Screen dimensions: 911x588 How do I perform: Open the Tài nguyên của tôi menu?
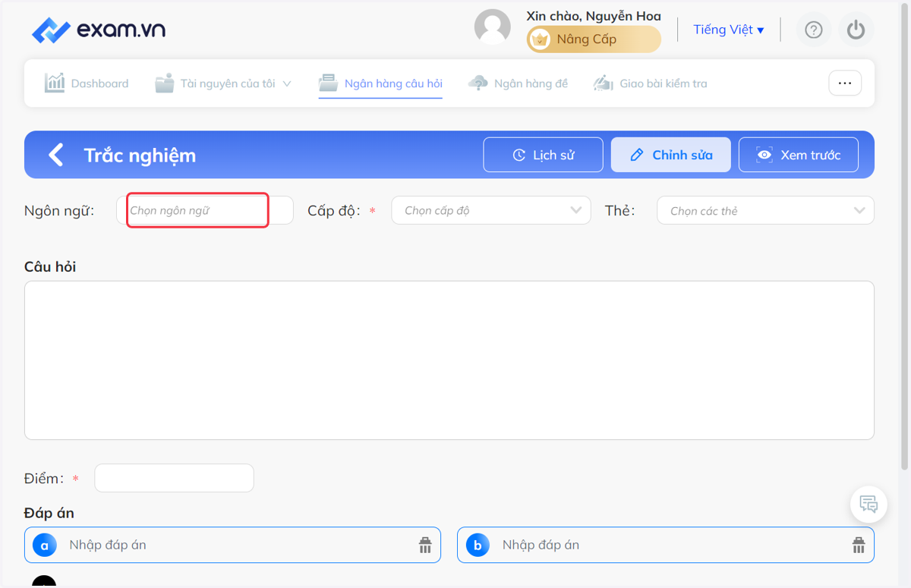tap(223, 83)
